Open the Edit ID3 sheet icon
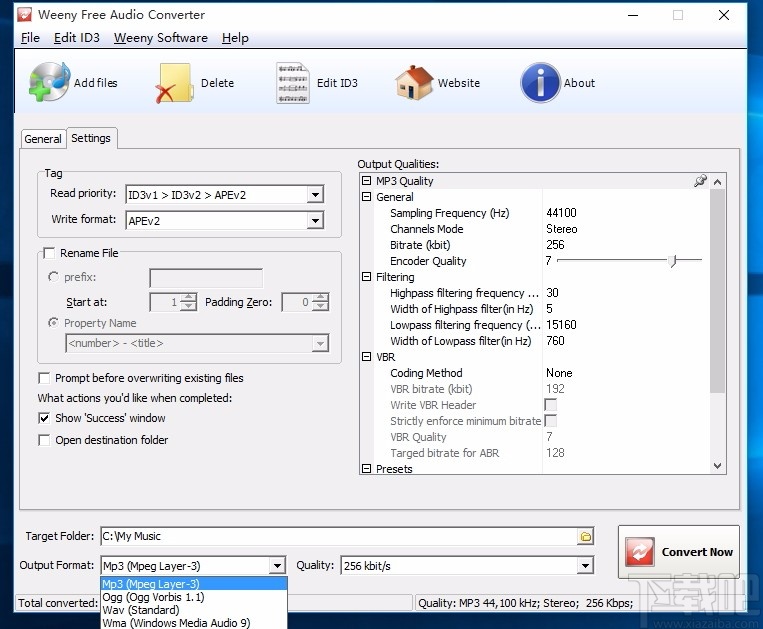The width and height of the screenshot is (763, 629). tap(292, 83)
